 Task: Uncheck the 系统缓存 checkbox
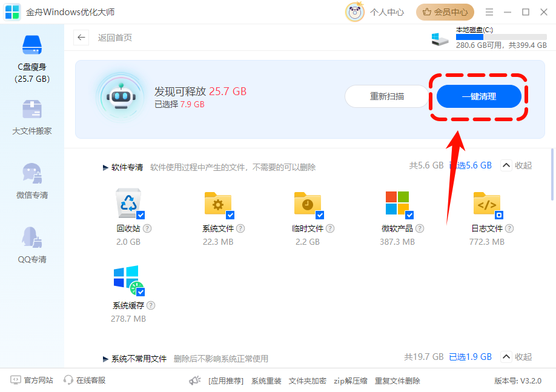pos(141,292)
